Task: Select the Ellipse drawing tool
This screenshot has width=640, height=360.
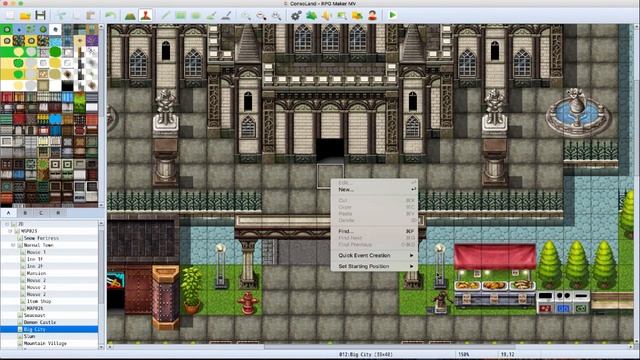Action: coord(196,16)
